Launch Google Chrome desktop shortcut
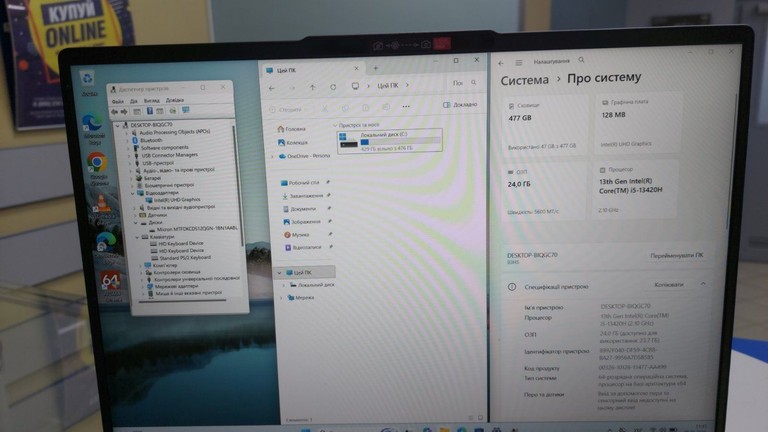768x432 pixels. click(x=97, y=169)
